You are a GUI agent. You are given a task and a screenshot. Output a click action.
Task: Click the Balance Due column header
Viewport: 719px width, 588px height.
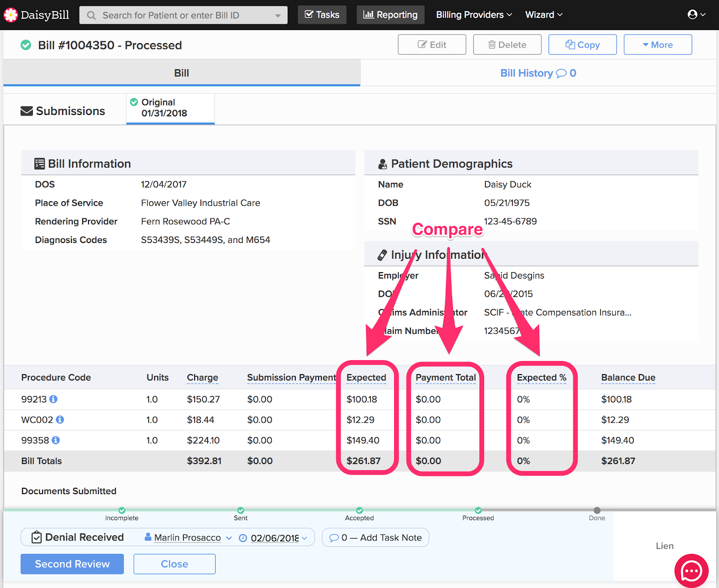628,377
